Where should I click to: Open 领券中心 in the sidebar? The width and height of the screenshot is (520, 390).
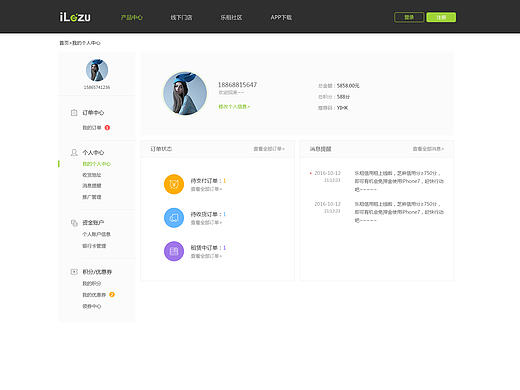click(92, 306)
